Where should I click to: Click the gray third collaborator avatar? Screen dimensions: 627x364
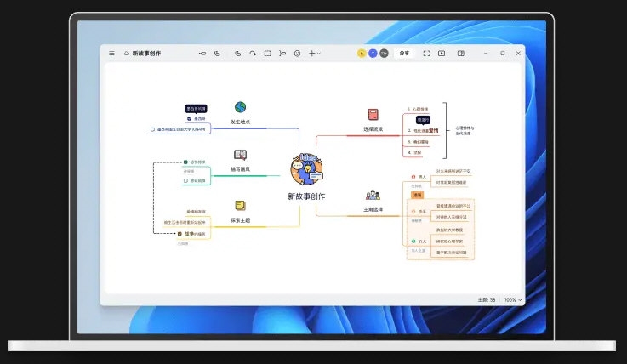(384, 53)
